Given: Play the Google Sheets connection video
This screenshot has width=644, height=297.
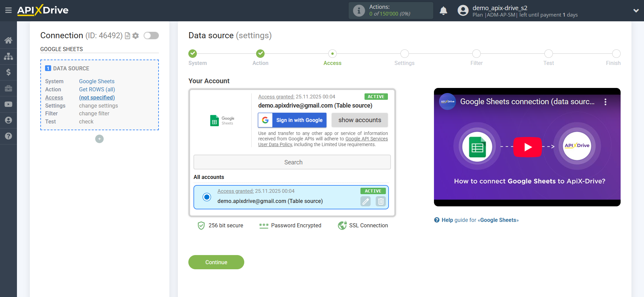Looking at the screenshot, I should [x=527, y=147].
